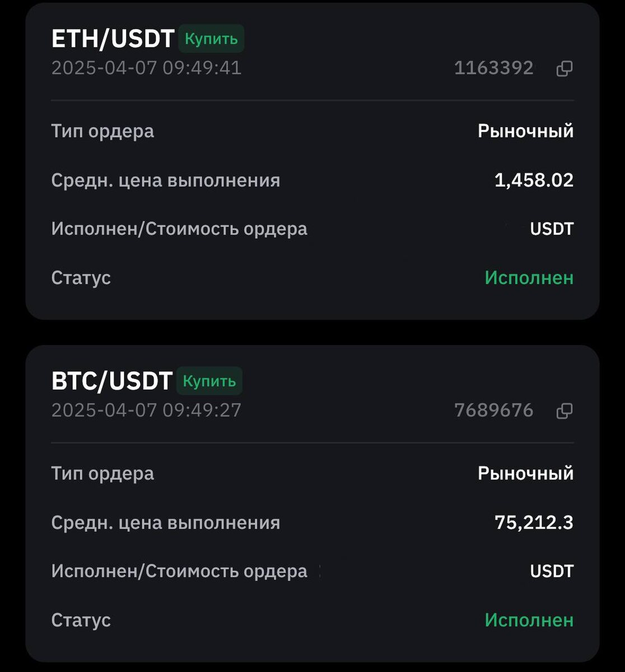
Task: Click Рыночный in the BTC/USDT order
Action: point(525,473)
